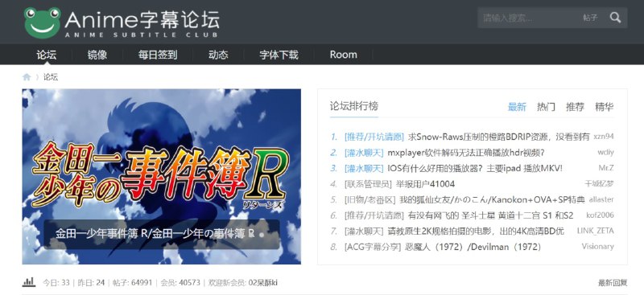Open the 帖子 search type dropdown

(x=590, y=18)
